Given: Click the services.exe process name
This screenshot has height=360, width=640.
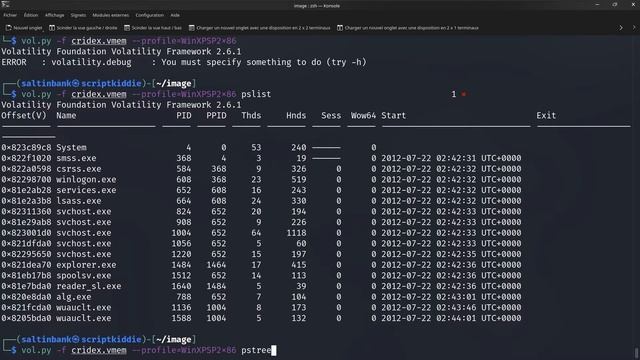Looking at the screenshot, I should 86,190.
